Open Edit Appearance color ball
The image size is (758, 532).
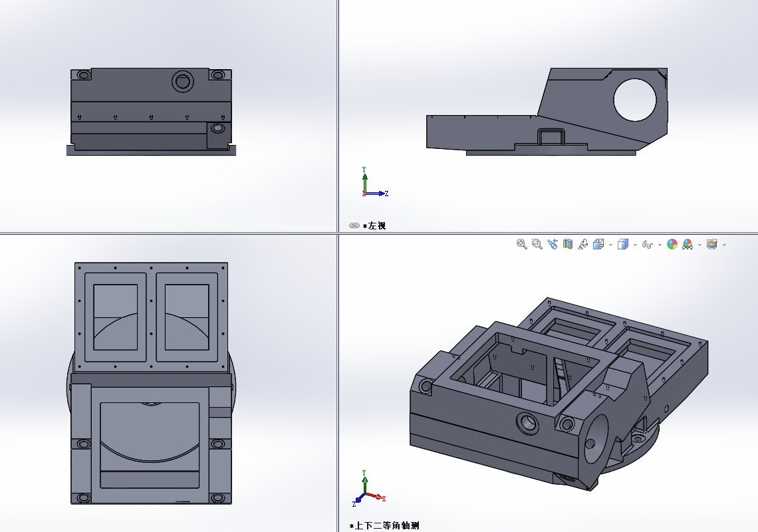pos(672,244)
